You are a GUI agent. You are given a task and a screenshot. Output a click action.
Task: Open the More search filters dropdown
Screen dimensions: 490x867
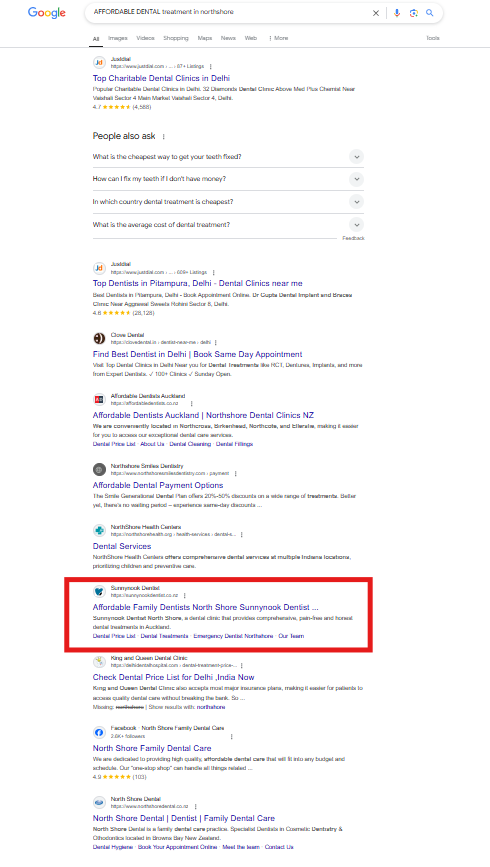tap(278, 38)
